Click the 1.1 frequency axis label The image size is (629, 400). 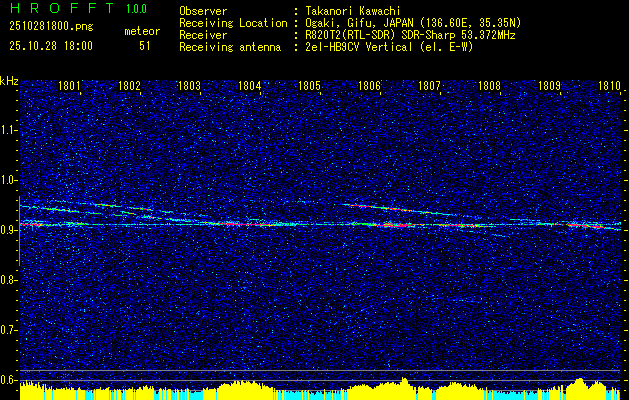10,130
